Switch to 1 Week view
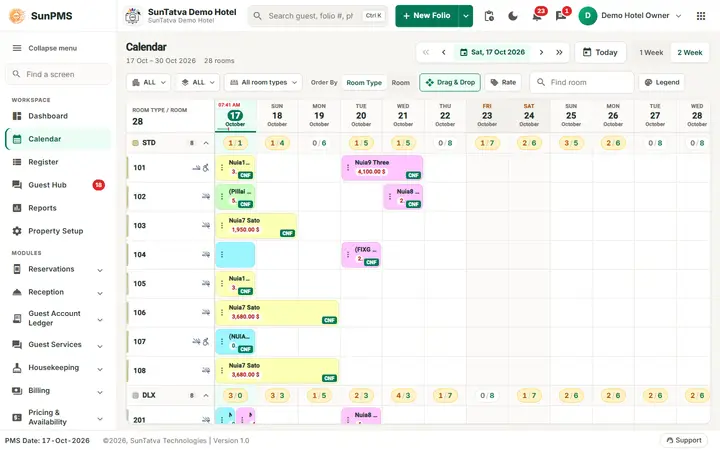Image resolution: width=720 pixels, height=450 pixels. pyautogui.click(x=651, y=52)
